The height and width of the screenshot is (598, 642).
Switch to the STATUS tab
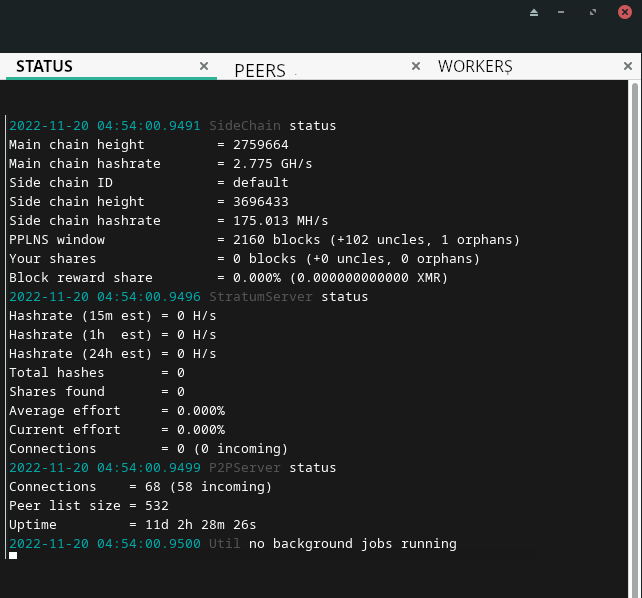(x=44, y=66)
